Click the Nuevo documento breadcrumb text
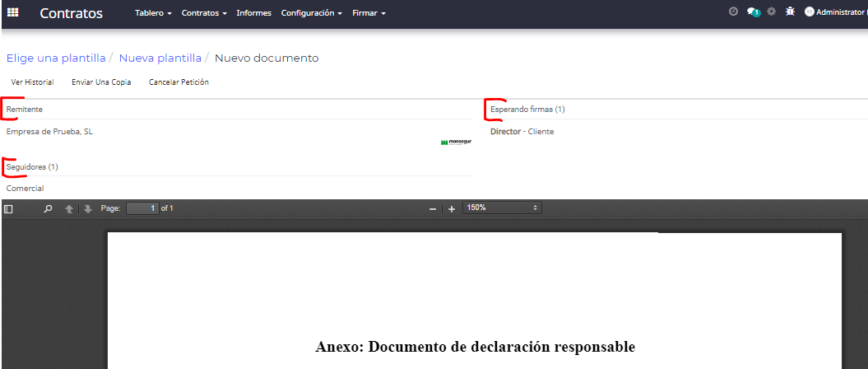The image size is (868, 369). pos(267,58)
